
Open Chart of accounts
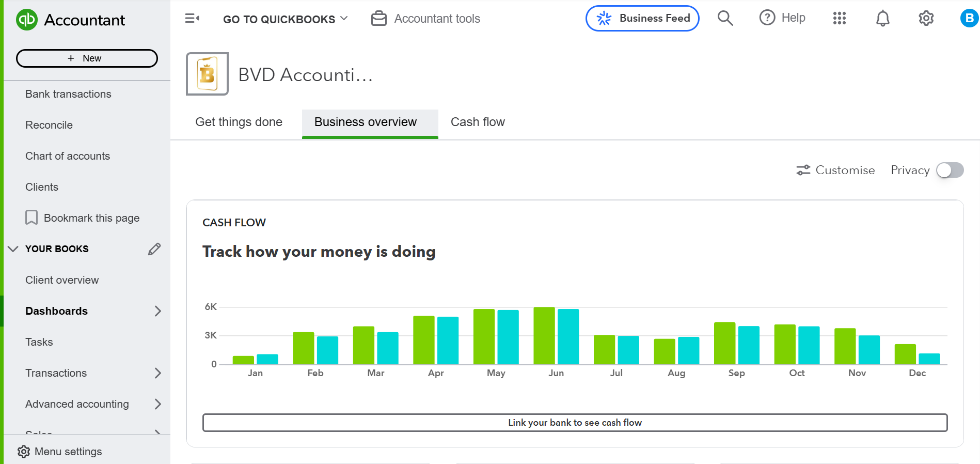coord(68,156)
